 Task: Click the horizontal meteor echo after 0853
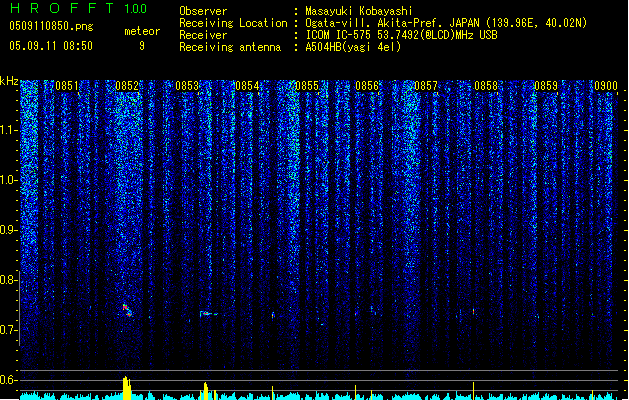click(208, 314)
